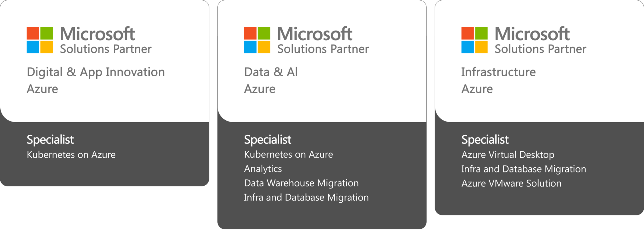This screenshot has height=239, width=644.
Task: Click Azure Virtual Desktop specialization
Action: click(508, 155)
